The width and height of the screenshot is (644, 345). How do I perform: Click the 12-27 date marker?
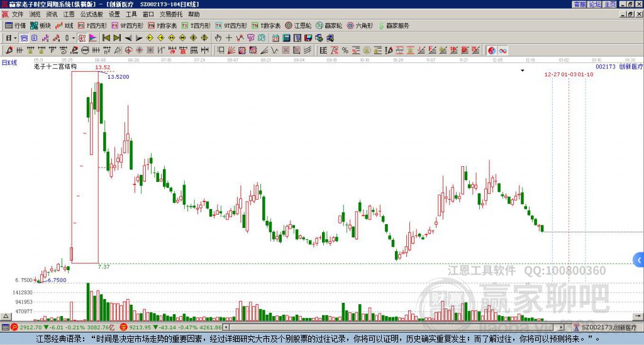(552, 74)
